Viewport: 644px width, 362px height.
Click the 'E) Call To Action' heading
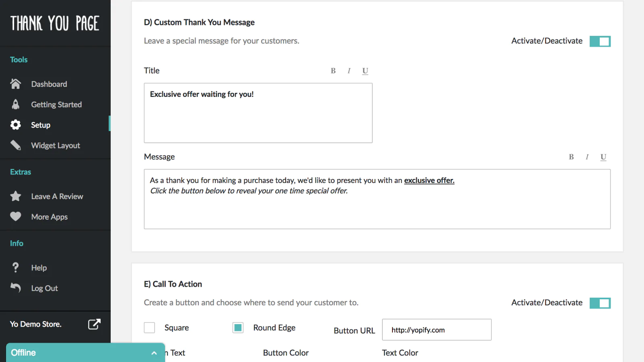point(173,284)
